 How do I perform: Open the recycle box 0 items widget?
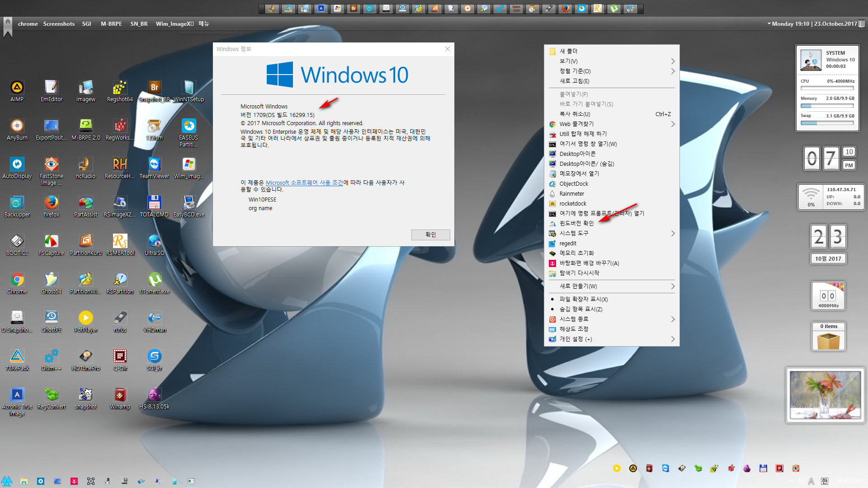click(x=828, y=337)
